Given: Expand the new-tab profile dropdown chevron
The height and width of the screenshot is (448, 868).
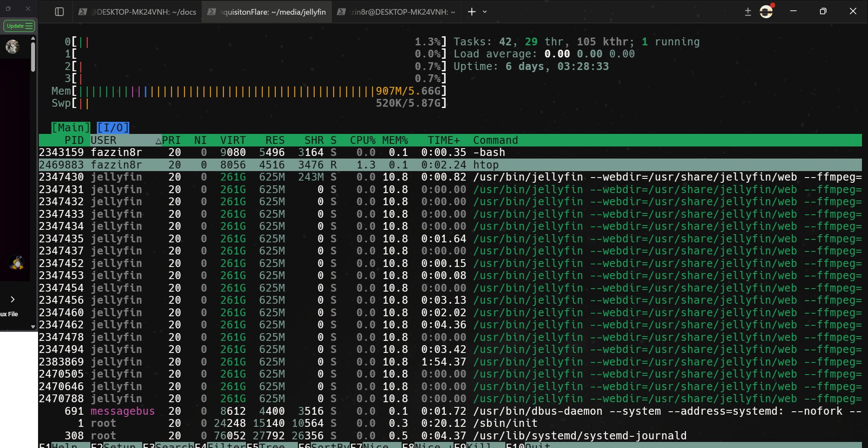Looking at the screenshot, I should coord(485,12).
